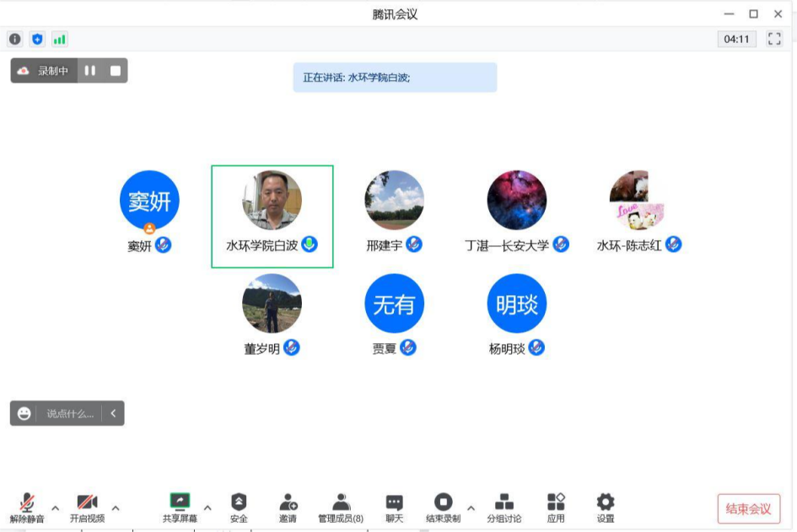The width and height of the screenshot is (797, 532).
Task: Turn on camera with 开启视频
Action: [87, 508]
